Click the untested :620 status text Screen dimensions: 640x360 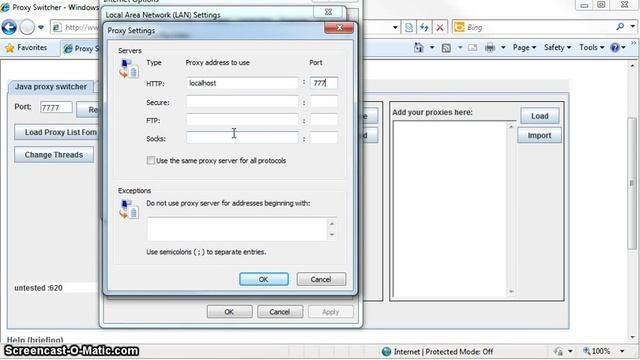pyautogui.click(x=38, y=288)
